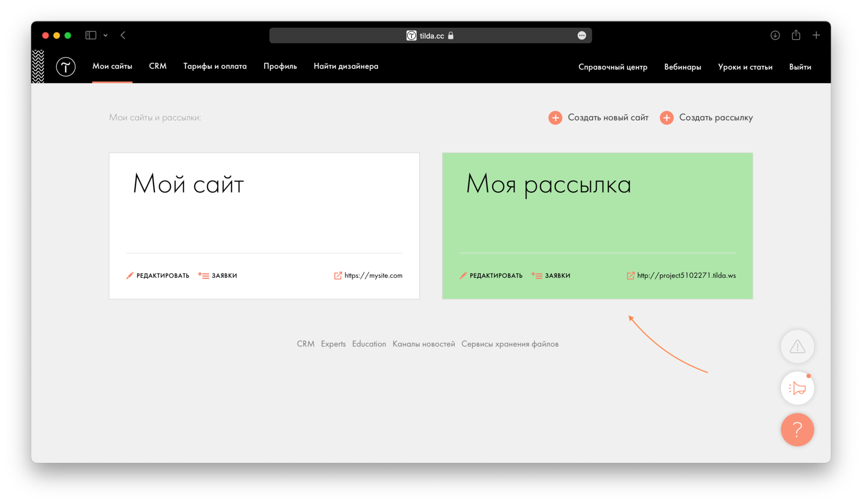
Task: Go back with the Safari back arrow
Action: tap(123, 35)
